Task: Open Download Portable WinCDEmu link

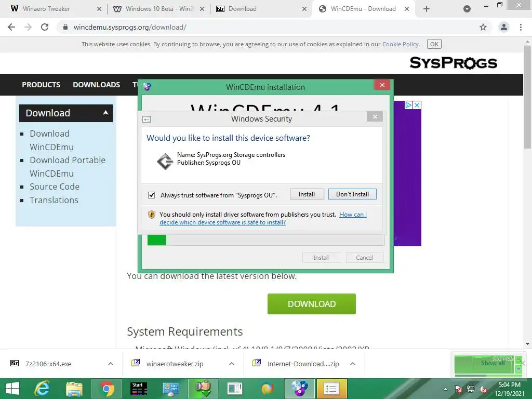Action: point(68,167)
